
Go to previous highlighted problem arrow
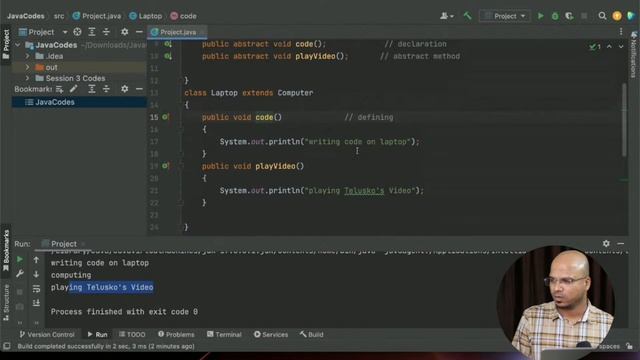[609, 47]
